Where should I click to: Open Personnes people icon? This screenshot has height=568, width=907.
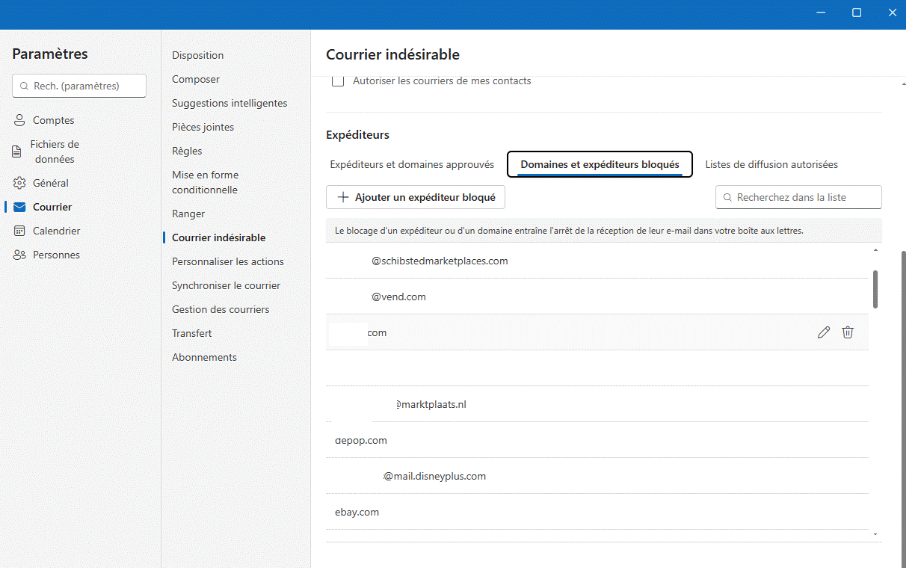(x=19, y=255)
